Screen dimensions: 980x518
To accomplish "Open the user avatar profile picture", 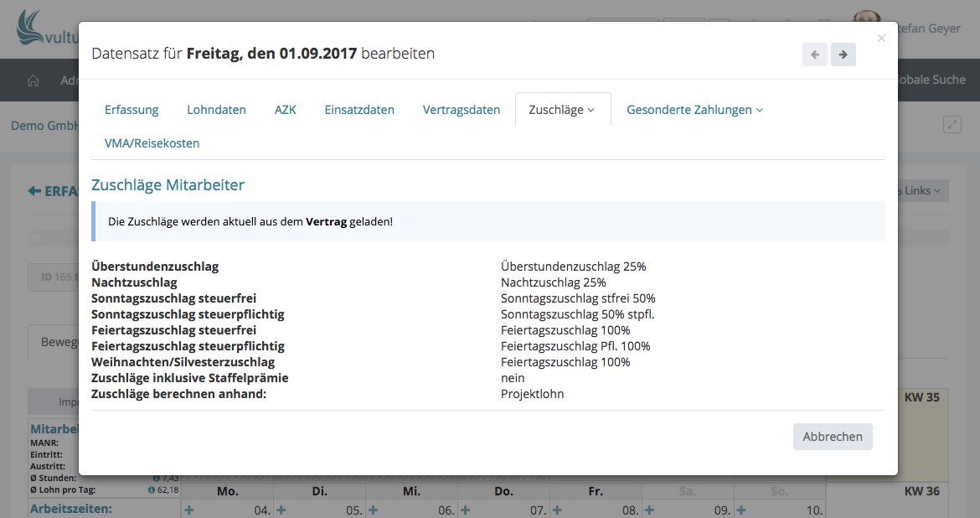I will [866, 23].
